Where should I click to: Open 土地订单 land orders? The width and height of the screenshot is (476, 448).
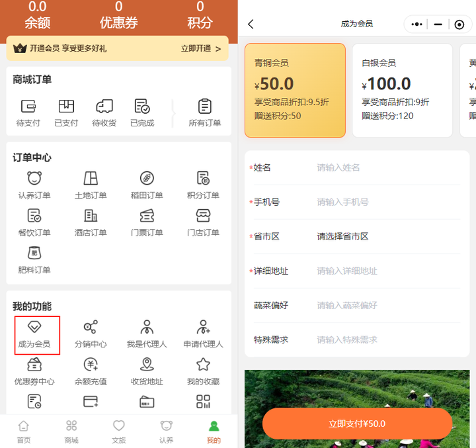(x=91, y=185)
